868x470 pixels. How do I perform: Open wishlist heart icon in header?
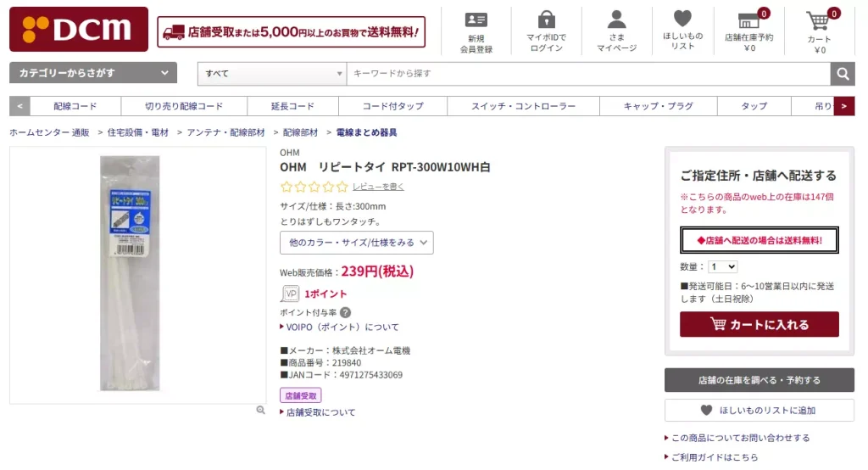point(682,19)
